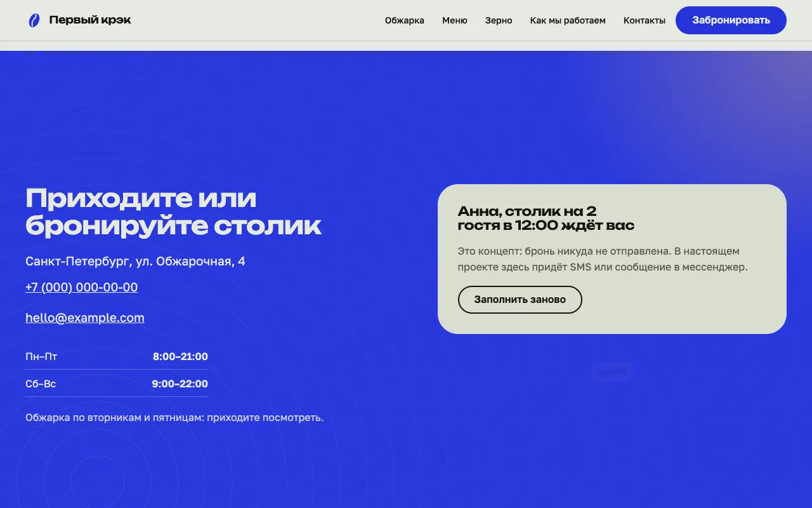Click the Обжарка по вторникам и пятницам note
Viewport: 812px width, 508px height.
174,418
